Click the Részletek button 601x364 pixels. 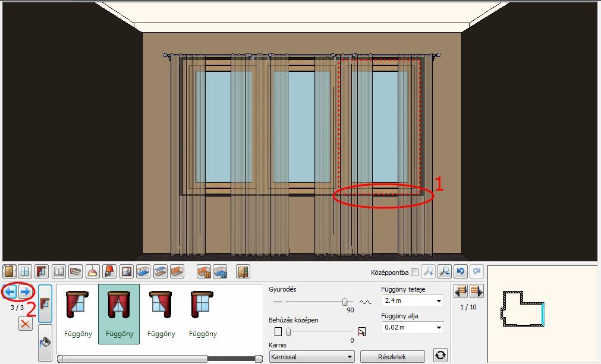pos(392,357)
